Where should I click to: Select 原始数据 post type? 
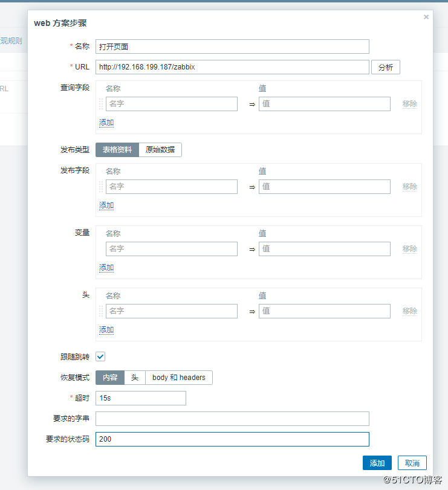(160, 150)
